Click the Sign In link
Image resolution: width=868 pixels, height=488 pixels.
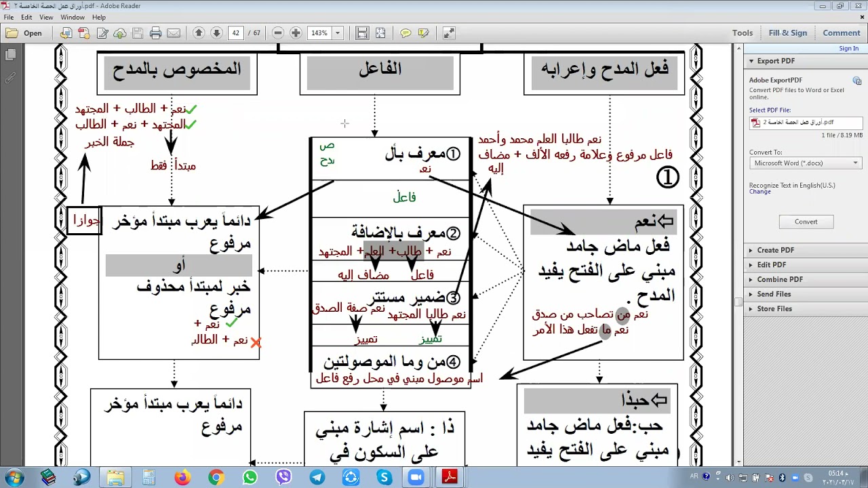[848, 48]
